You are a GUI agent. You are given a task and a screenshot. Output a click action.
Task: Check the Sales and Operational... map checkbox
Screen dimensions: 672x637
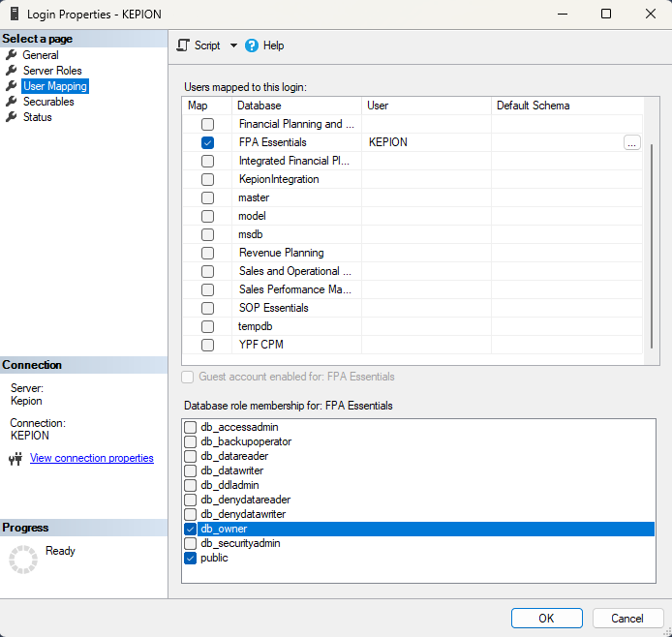207,272
